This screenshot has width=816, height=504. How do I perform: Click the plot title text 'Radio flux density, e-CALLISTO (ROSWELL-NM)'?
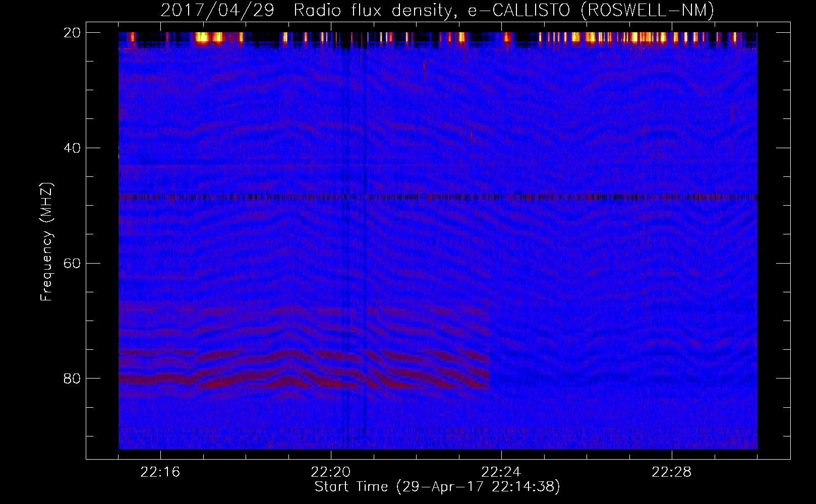click(504, 10)
